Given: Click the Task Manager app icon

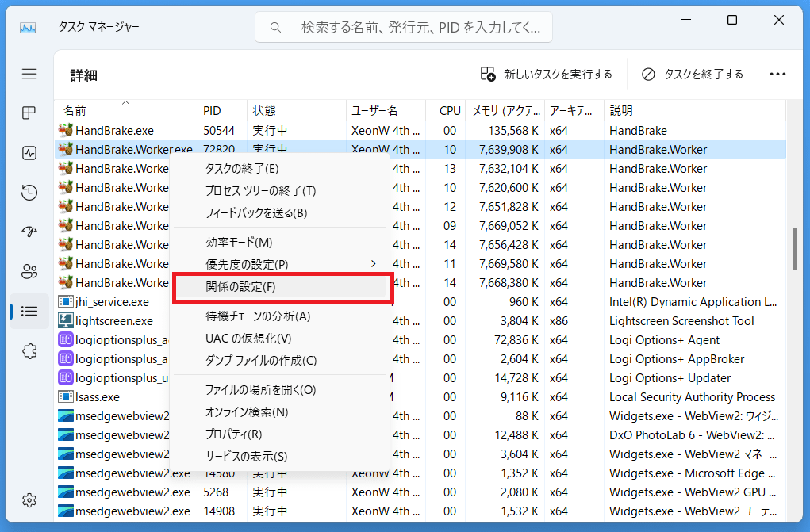Looking at the screenshot, I should pos(28,28).
